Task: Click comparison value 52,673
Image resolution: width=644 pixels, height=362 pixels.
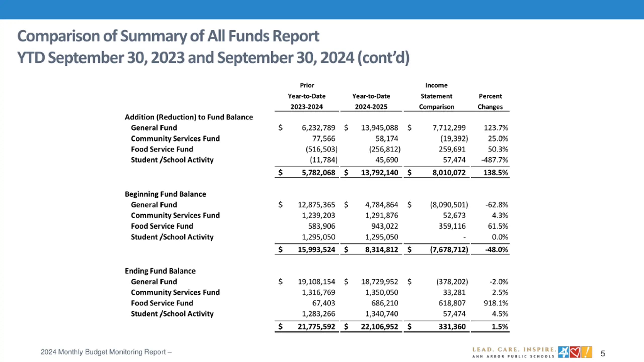Action: (x=454, y=215)
